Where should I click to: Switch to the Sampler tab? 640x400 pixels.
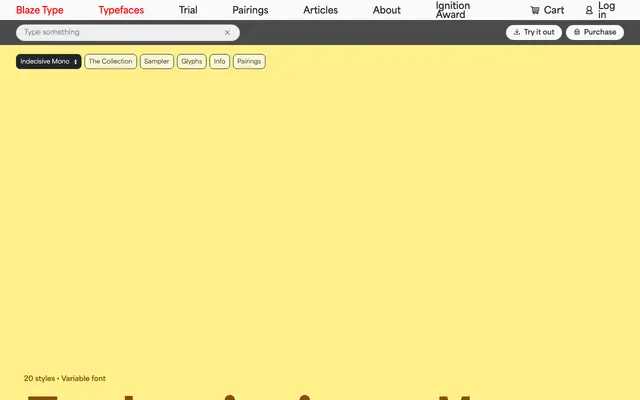(157, 62)
